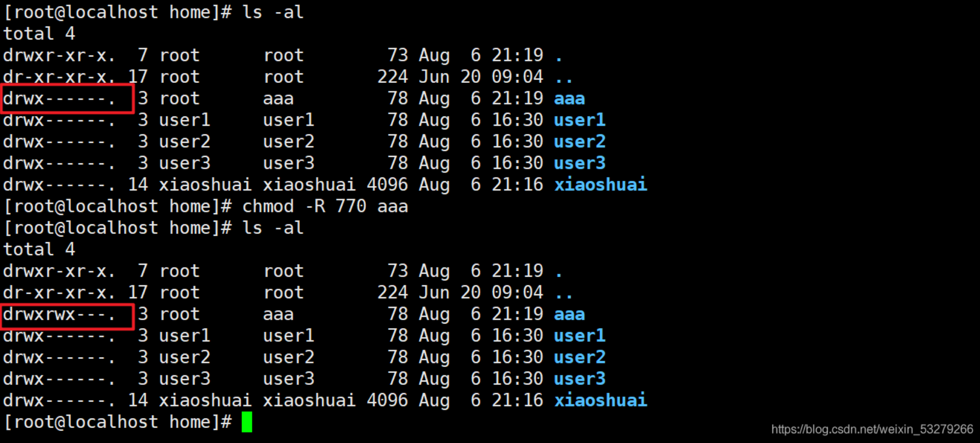Click blue directory name user1 in first listing
This screenshot has width=980, height=443.
pyautogui.click(x=580, y=120)
